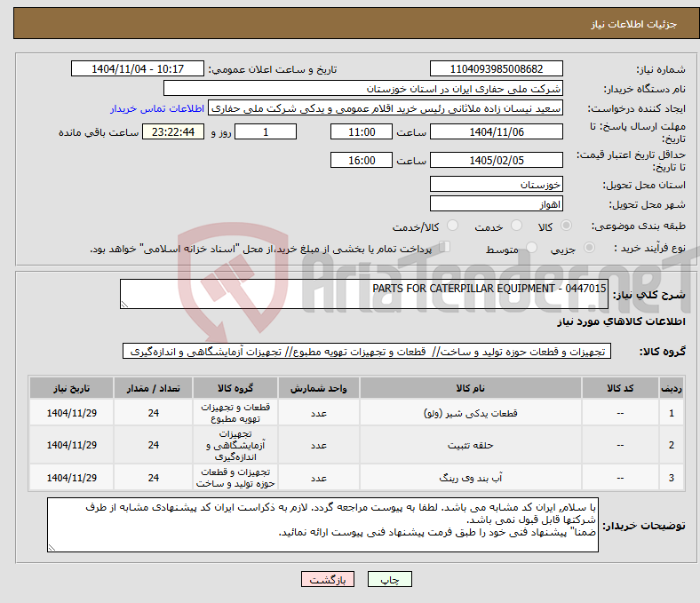Image resolution: width=700 pixels, height=603 pixels.
Task: Click the quantity 24 in row 1
Action: click(153, 413)
